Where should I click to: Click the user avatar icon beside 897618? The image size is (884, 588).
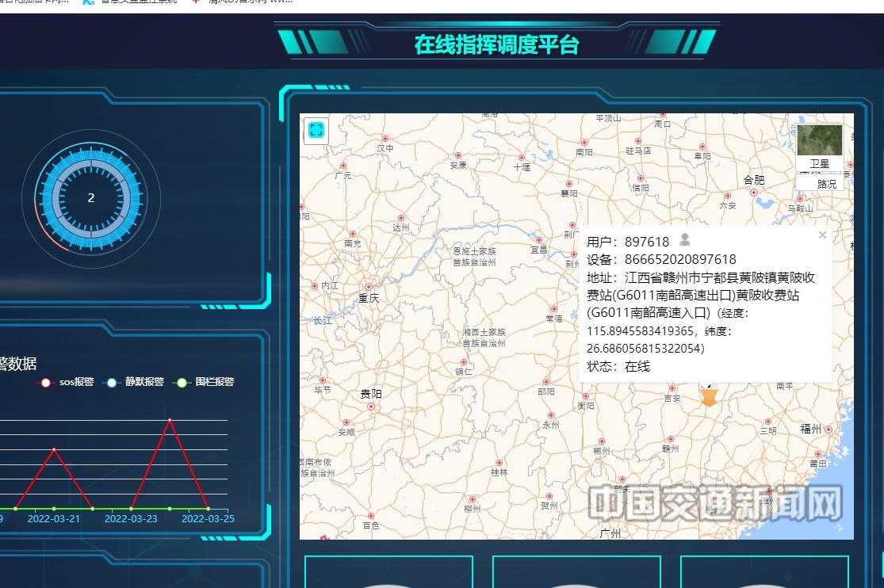tap(683, 240)
